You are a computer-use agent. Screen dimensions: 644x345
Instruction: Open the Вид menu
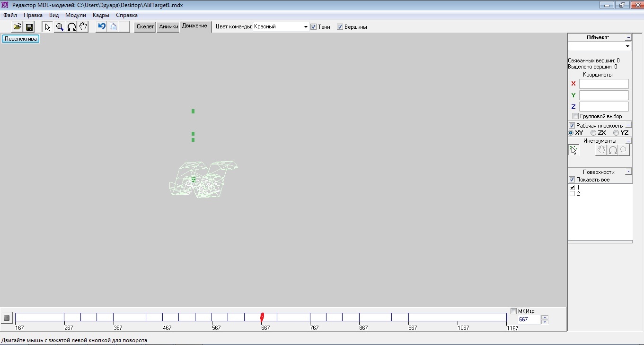coord(54,15)
